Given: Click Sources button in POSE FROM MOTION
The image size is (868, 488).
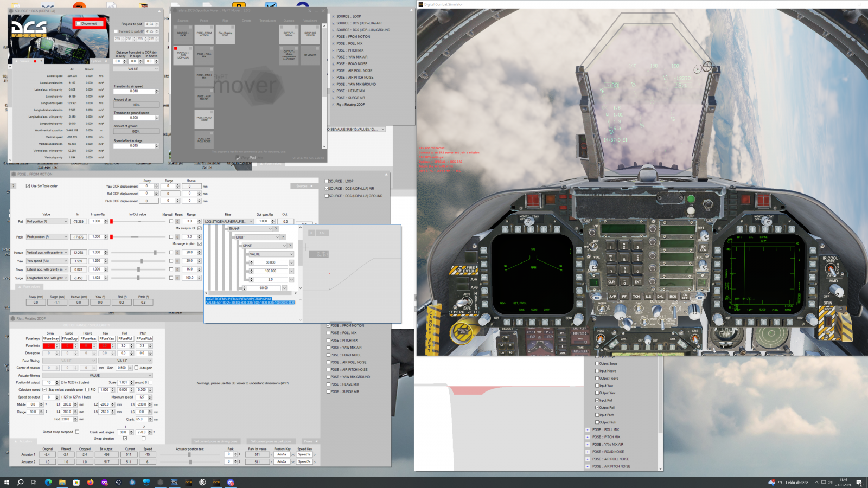Looking at the screenshot, I should (x=304, y=186).
